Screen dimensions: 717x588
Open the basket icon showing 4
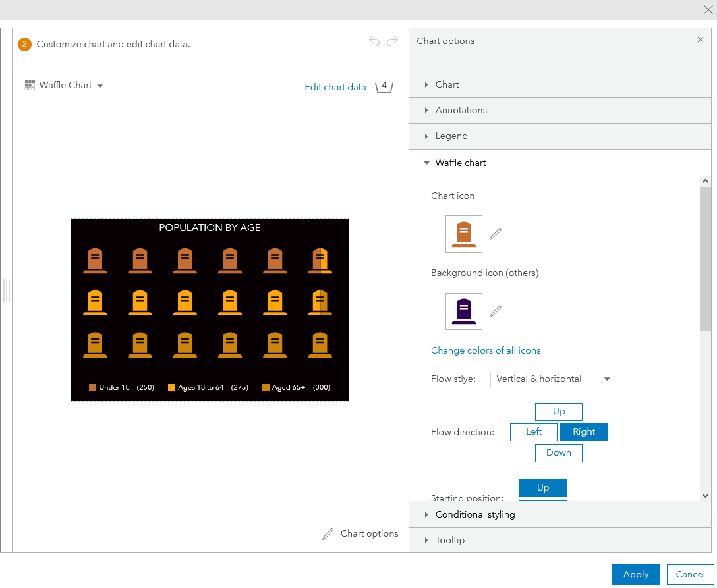pos(384,86)
